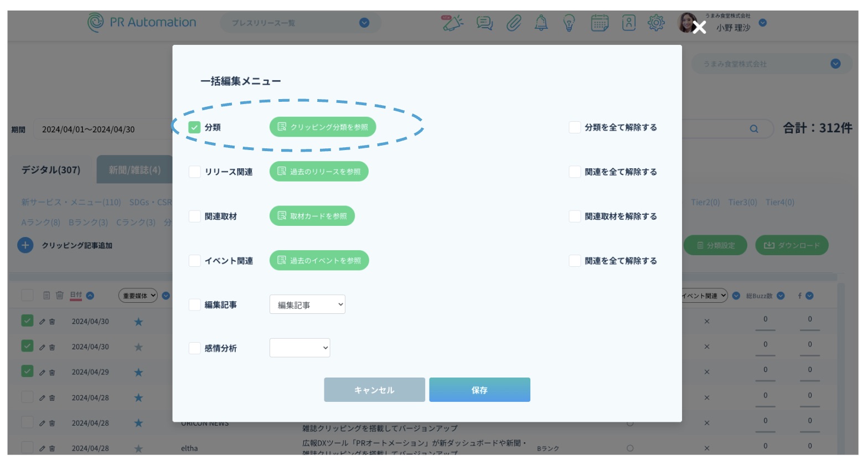868x465 pixels.
Task: Uncheck the 分類 checkbox
Action: pos(194,127)
